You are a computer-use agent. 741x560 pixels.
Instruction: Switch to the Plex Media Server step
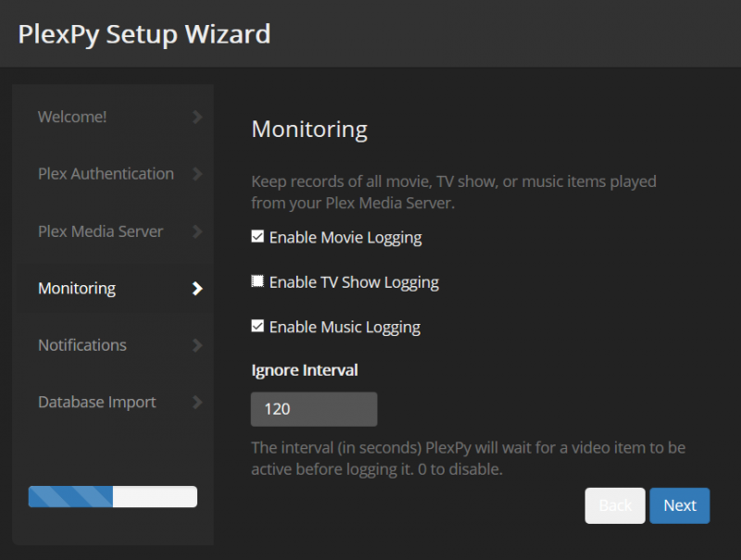click(x=100, y=231)
